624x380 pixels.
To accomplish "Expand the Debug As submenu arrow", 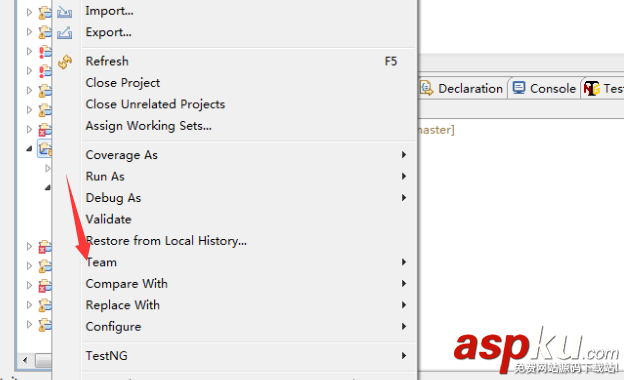I will (x=404, y=198).
